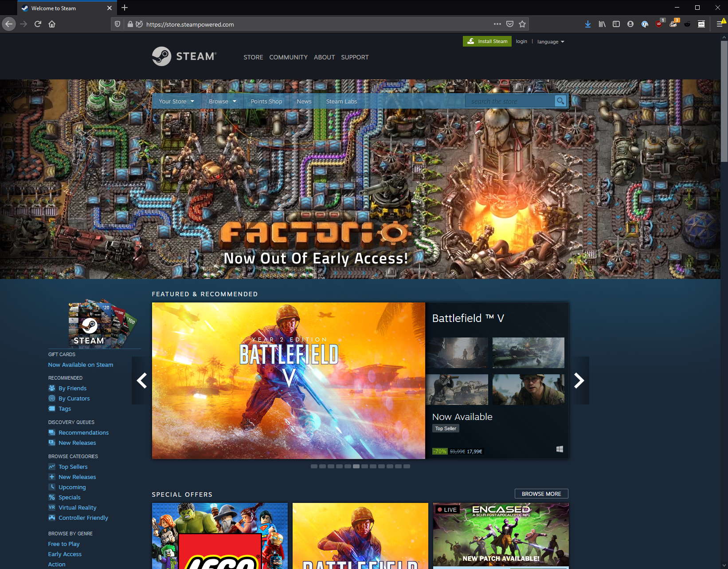Open the Firefox downloads arrow icon
The image size is (728, 569).
[x=587, y=24]
